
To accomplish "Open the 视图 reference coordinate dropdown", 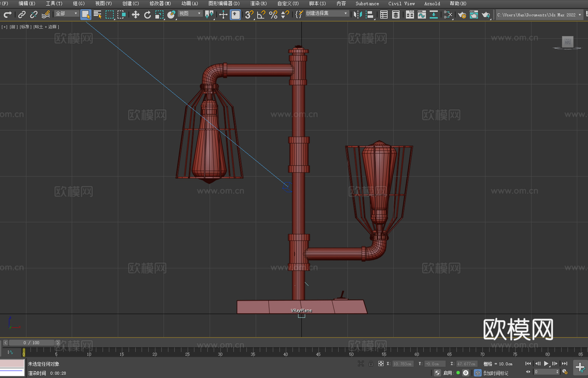I will coord(190,13).
